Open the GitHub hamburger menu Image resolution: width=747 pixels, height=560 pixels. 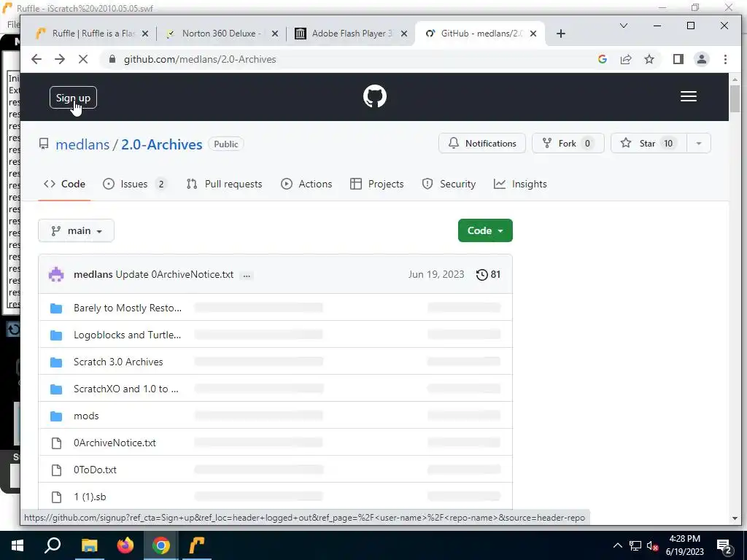tap(689, 97)
